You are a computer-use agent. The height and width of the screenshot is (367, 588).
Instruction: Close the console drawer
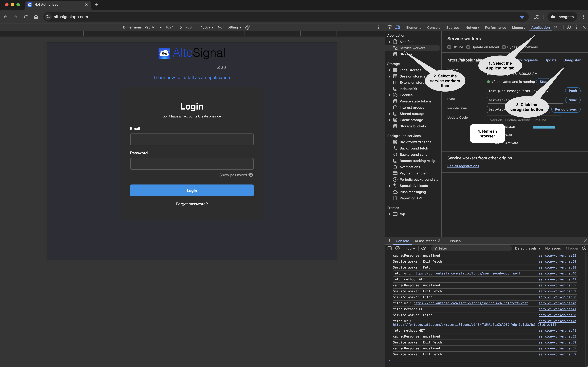coord(585,241)
